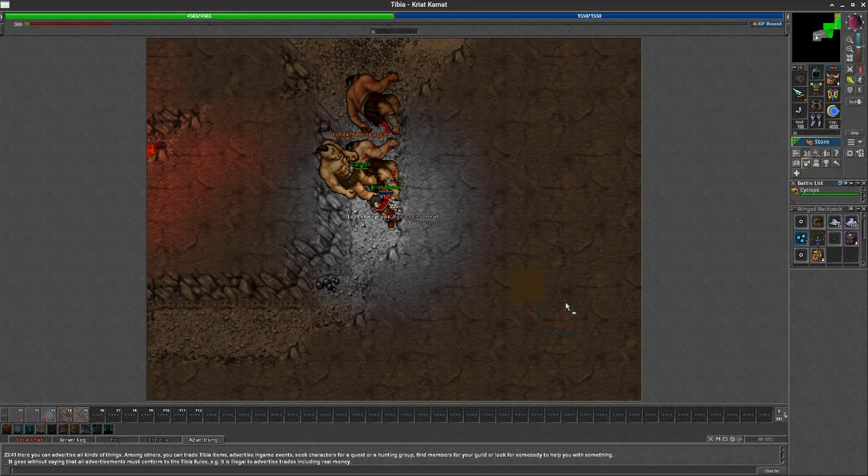
Task: Click the spear weapon hand slot
Action: coord(799,94)
